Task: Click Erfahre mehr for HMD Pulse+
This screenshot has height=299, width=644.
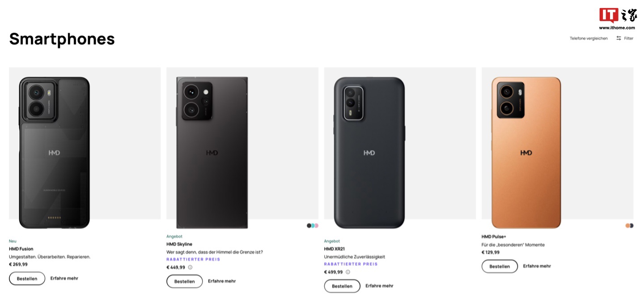Action: (x=537, y=266)
